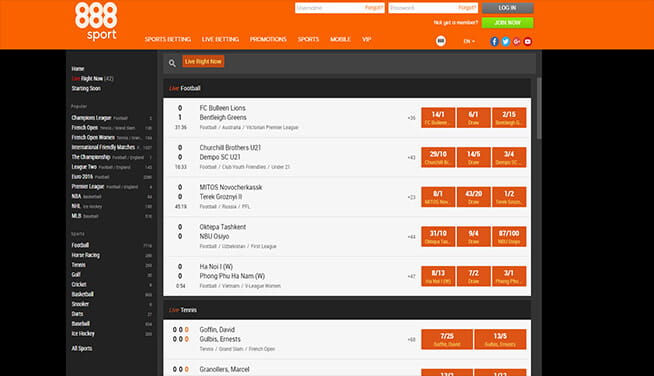Open the Google Plus social icon
This screenshot has height=376, width=654.
click(x=517, y=41)
